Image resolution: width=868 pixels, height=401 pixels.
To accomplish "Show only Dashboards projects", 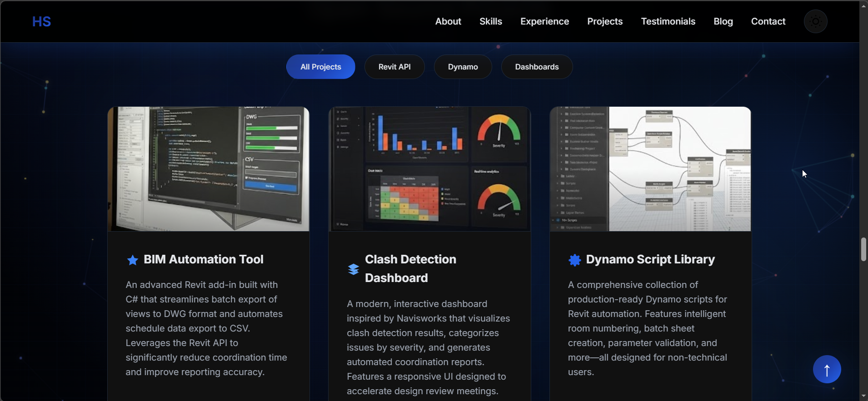I will point(537,67).
